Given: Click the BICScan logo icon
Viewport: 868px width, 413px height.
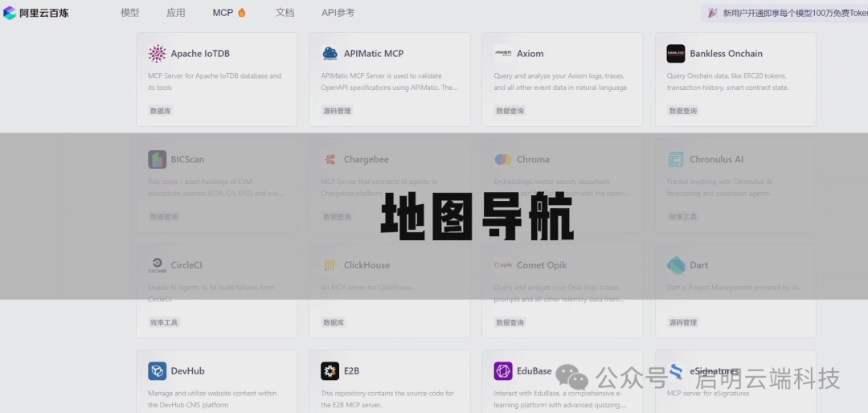Looking at the screenshot, I should click(x=158, y=159).
